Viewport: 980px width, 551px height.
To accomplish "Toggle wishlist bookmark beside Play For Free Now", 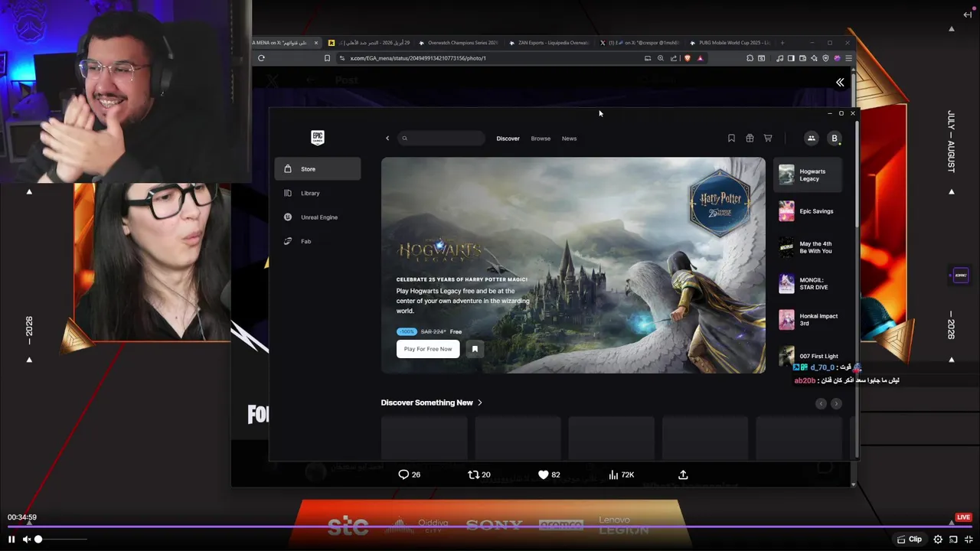I will (475, 349).
